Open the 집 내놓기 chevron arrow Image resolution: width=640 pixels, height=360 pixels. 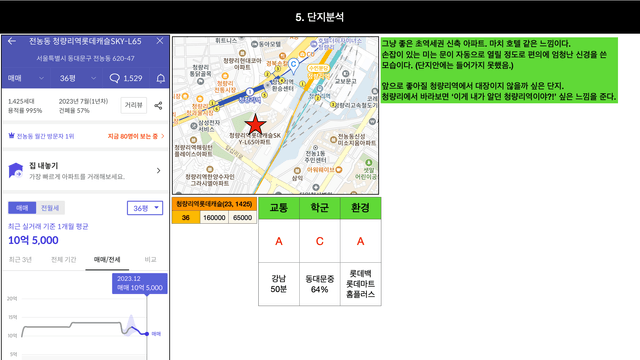[x=159, y=171]
